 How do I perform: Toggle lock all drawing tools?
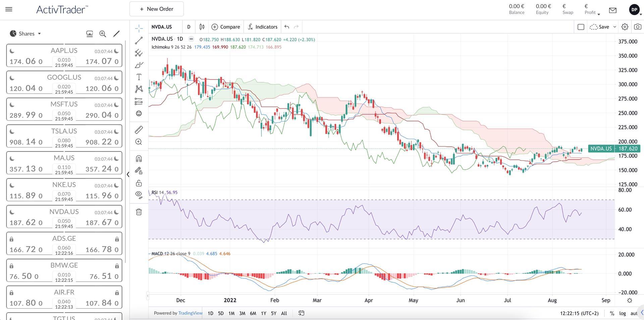139,183
